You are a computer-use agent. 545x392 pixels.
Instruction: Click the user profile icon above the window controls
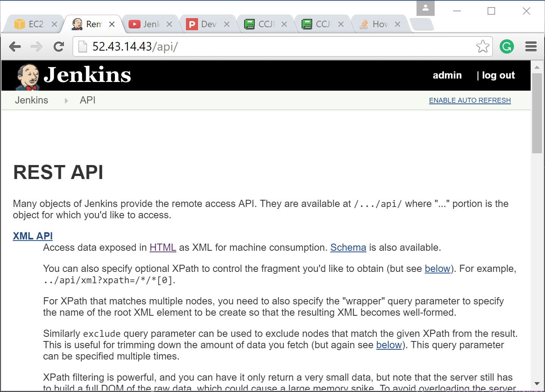point(426,8)
